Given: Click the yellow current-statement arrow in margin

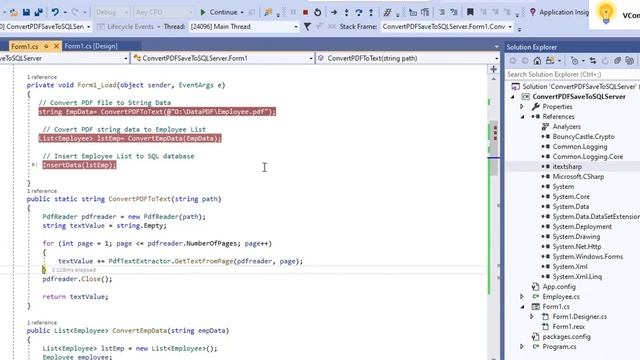Looking at the screenshot, I should (44, 270).
